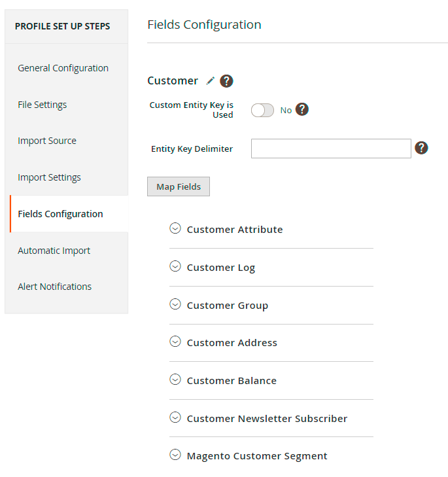The image size is (448, 477).
Task: Select the Automatic Import step
Action: [x=54, y=251]
